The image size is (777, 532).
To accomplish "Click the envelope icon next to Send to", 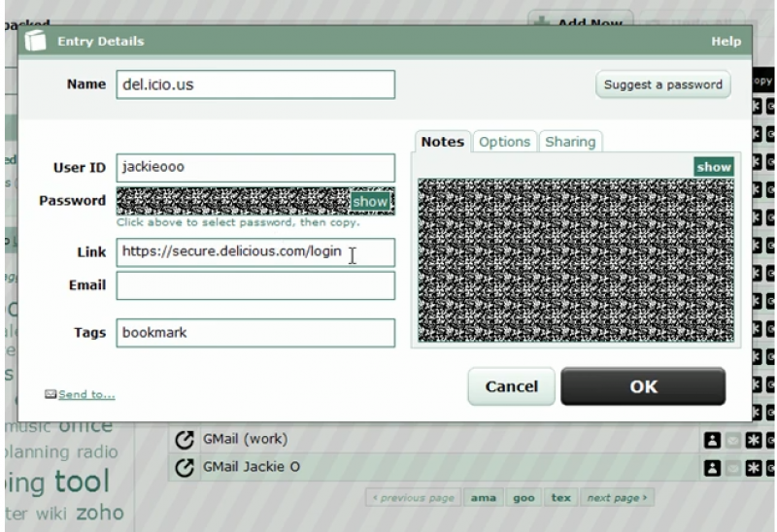I will (x=51, y=394).
